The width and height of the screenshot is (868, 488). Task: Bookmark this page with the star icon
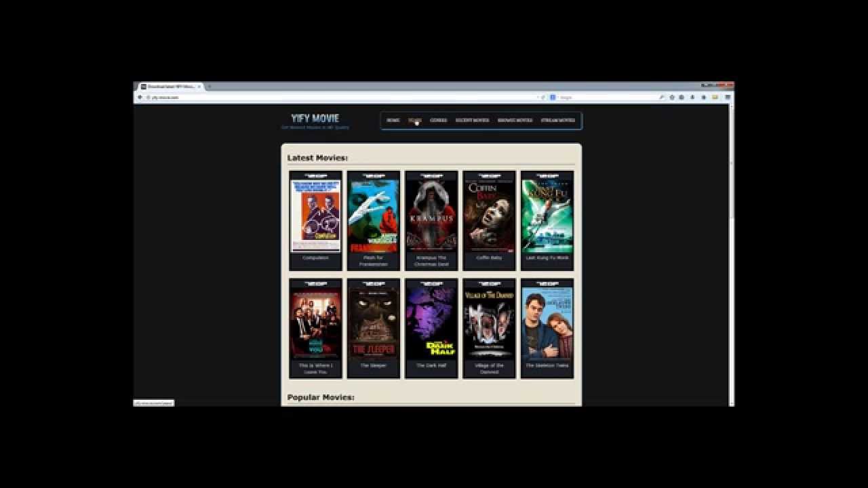tap(672, 97)
